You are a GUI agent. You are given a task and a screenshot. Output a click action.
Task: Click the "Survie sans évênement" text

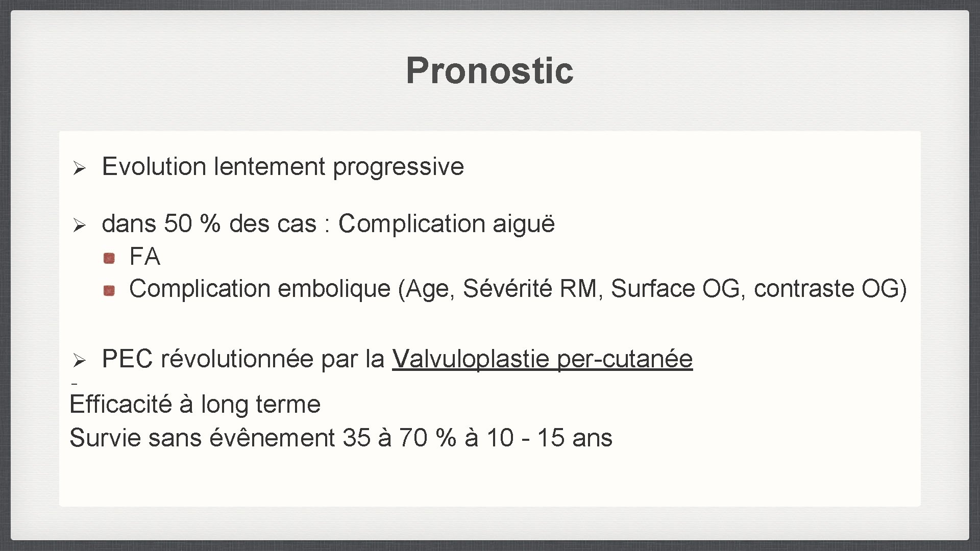tap(202, 438)
